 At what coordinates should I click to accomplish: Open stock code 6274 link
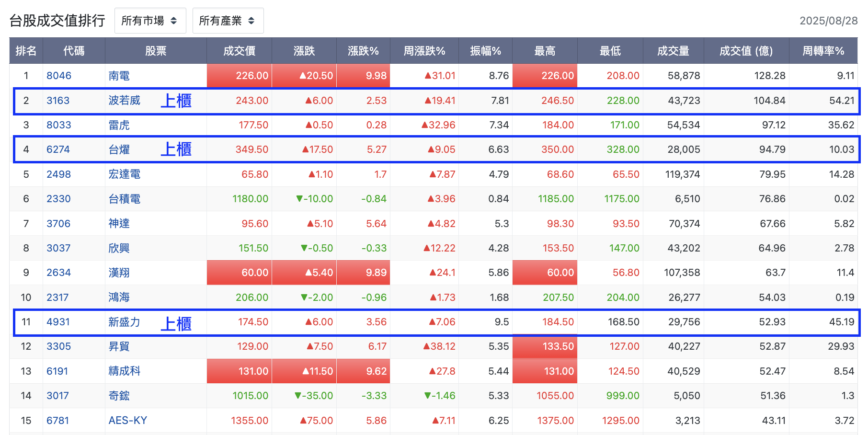58,149
